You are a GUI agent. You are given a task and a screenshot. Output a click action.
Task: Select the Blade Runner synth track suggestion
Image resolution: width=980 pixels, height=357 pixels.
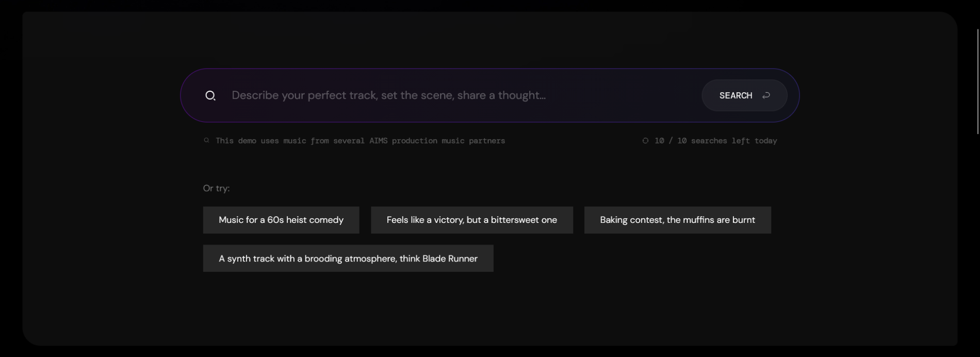tap(348, 258)
